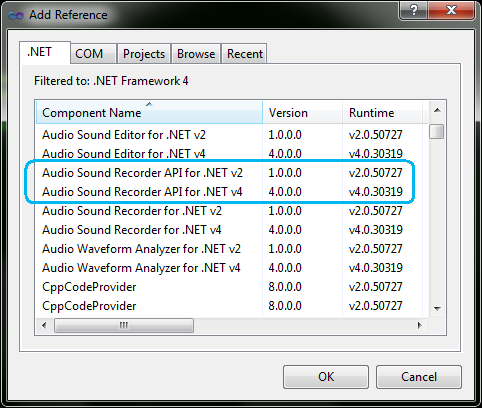Sort list by Version column header
Viewport: 482px width, 408px height.
(303, 113)
